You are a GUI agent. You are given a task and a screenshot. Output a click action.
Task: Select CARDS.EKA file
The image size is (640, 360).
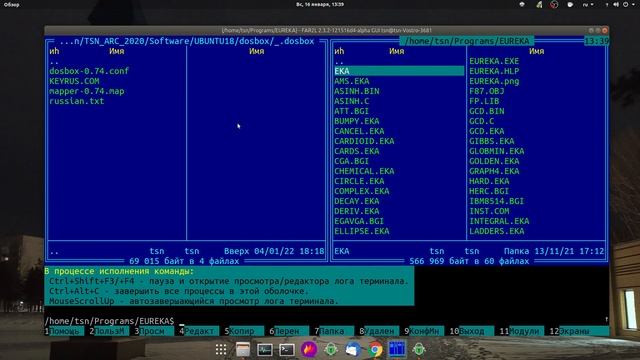pyautogui.click(x=357, y=151)
